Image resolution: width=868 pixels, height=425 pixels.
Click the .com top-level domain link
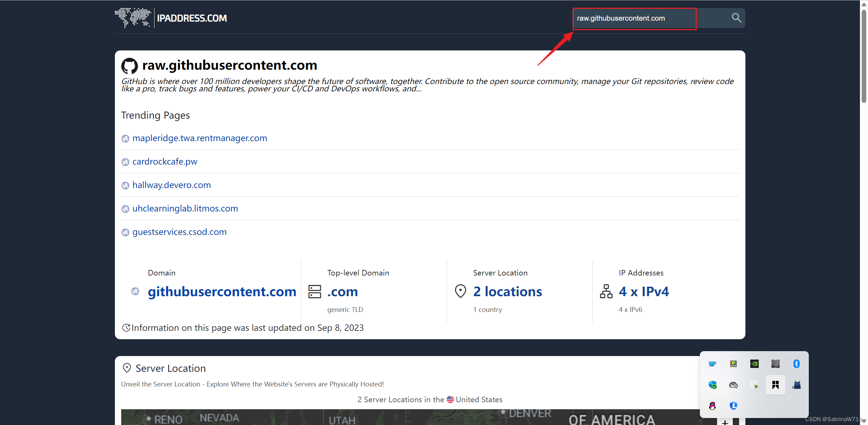point(342,292)
